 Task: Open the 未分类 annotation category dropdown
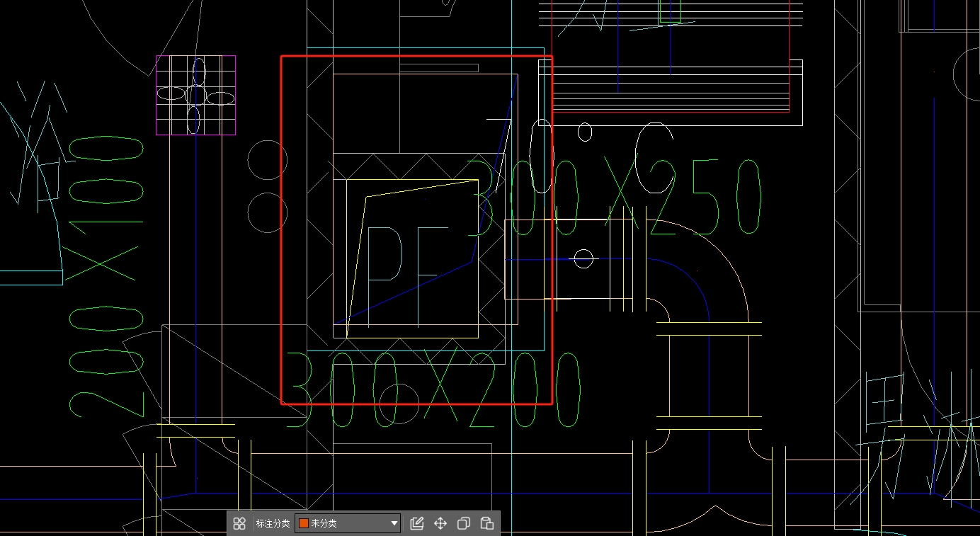(348, 524)
